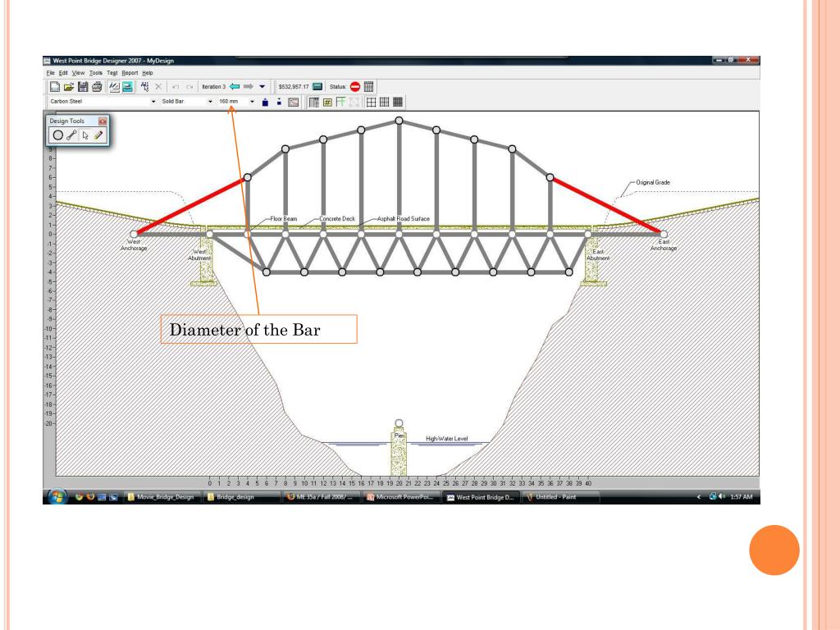This screenshot has width=840, height=630.
Task: Switch to Movie_Bridge_Design taskbar window
Action: 162,497
